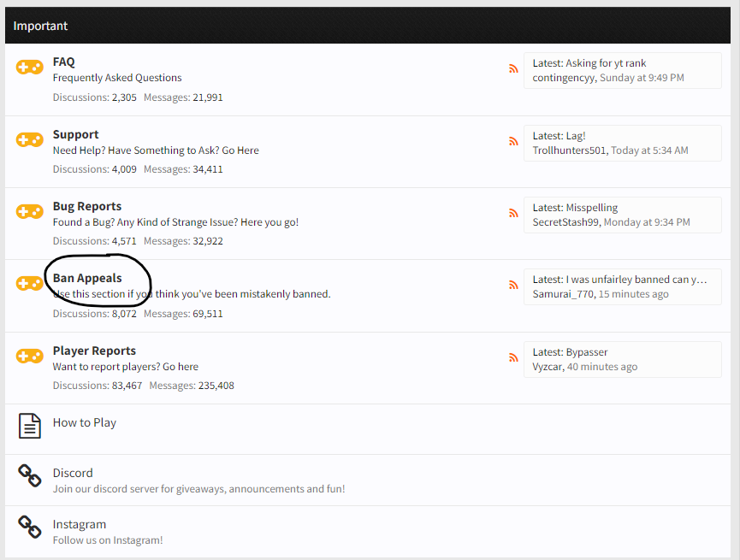Image resolution: width=740 pixels, height=560 pixels.
Task: Click the Ban Appeals gamepad icon
Action: tap(30, 284)
